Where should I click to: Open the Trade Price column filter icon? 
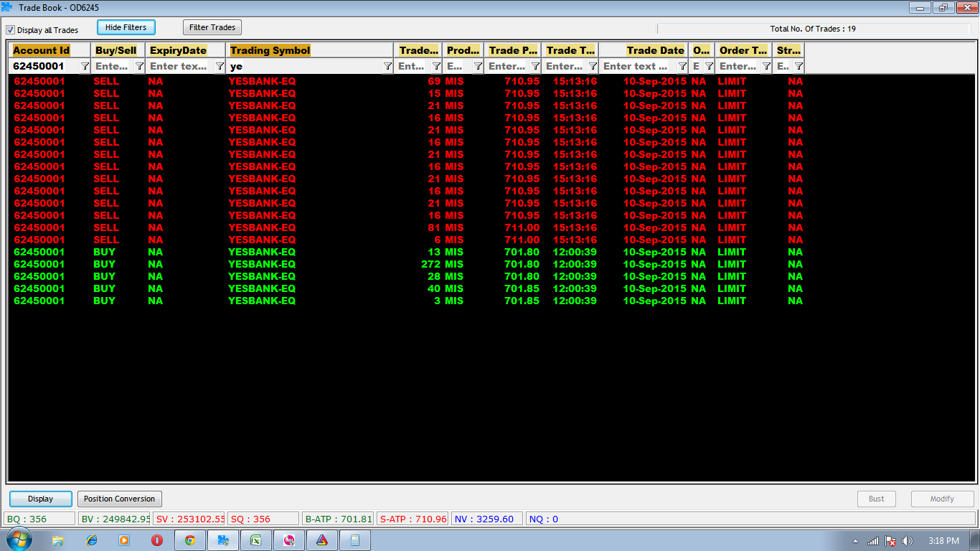coord(535,66)
